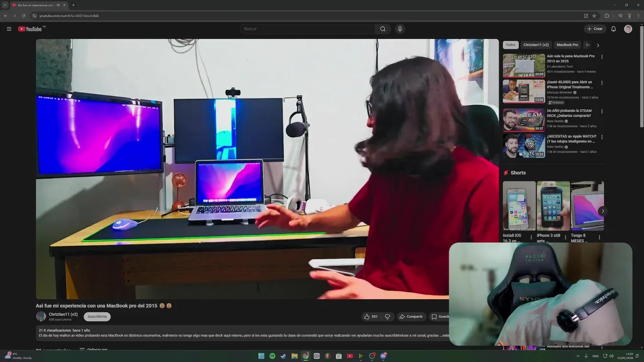The height and width of the screenshot is (362, 644).
Task: Open video ¿NECESITAS un Apple WATCH?
Action: (572, 139)
